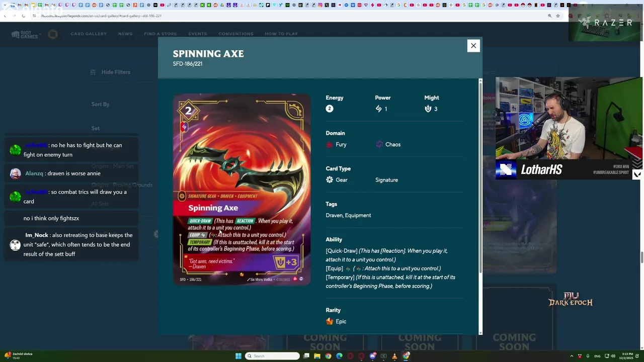Open Microsoft Edge from the taskbar

[x=339, y=356]
